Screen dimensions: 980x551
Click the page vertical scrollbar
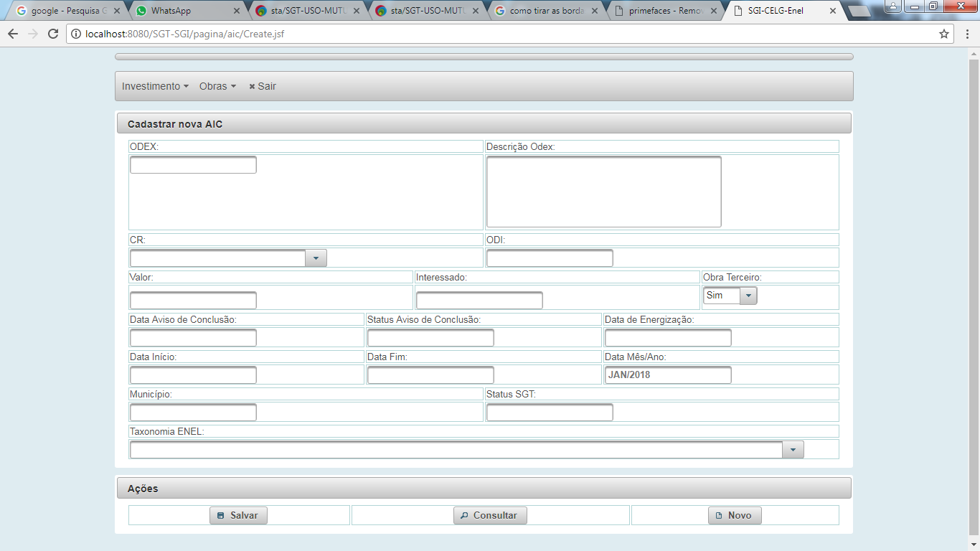click(x=974, y=295)
